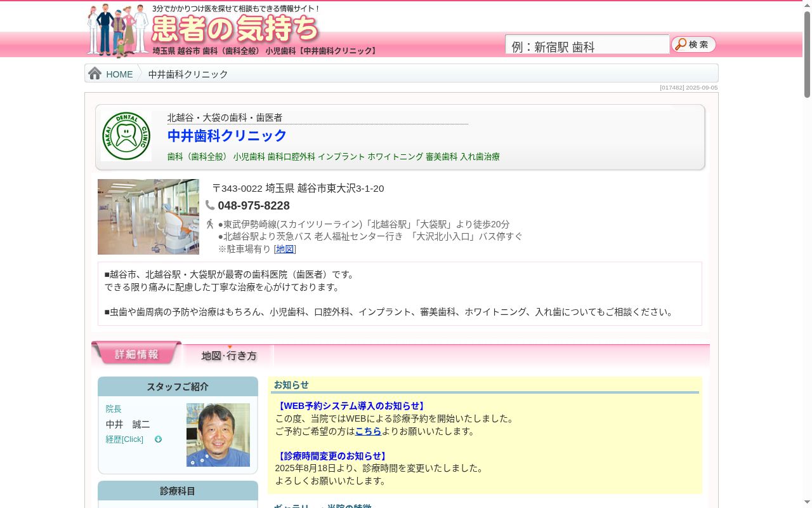Click the director name 中井 誠二
This screenshot has height=508, width=812.
tap(128, 425)
